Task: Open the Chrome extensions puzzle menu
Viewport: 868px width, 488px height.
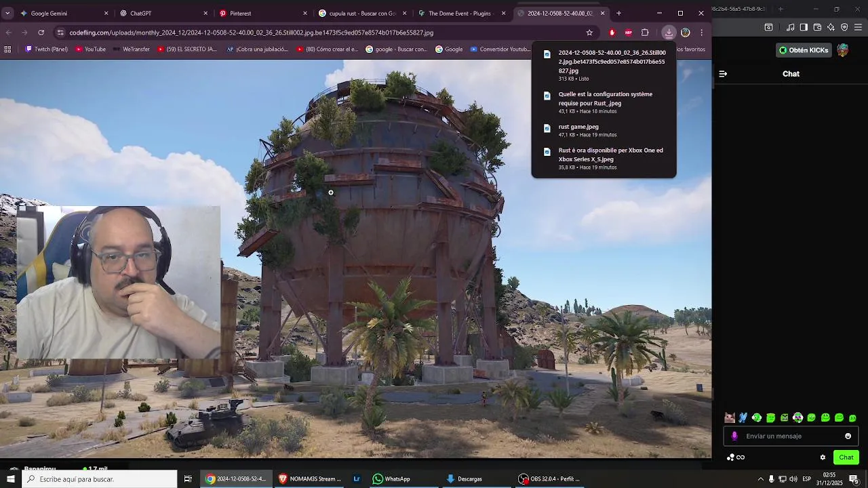Action: point(645,32)
